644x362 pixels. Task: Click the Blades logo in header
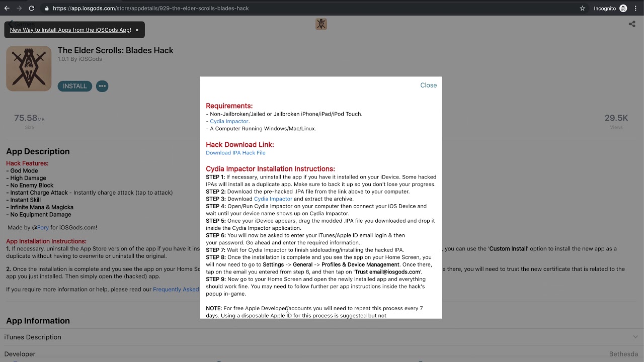[x=321, y=24]
